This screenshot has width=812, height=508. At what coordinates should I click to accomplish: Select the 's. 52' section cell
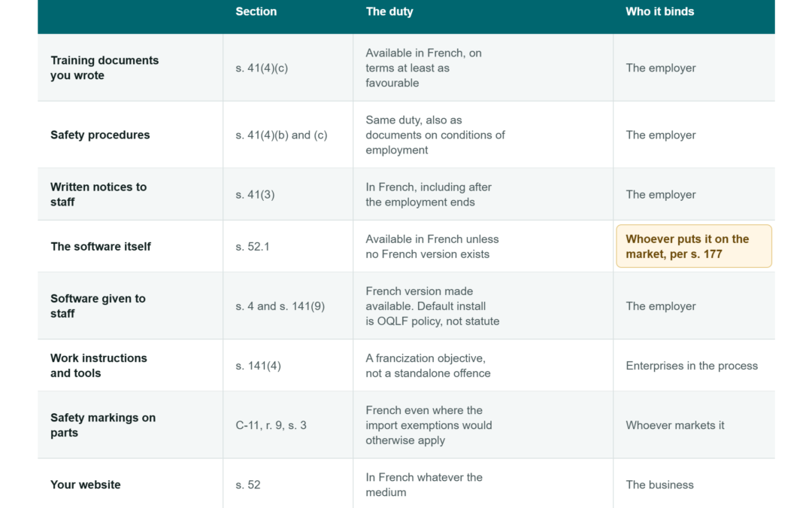pos(248,485)
